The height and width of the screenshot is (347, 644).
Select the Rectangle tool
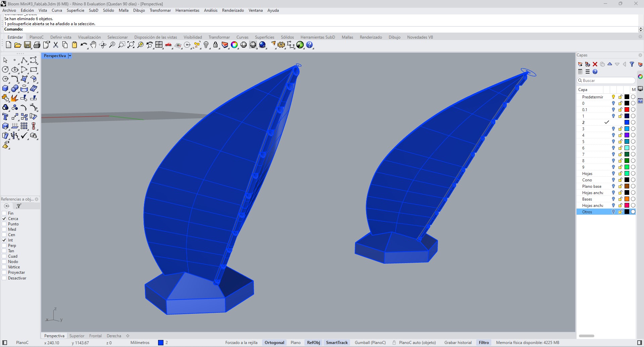click(34, 70)
